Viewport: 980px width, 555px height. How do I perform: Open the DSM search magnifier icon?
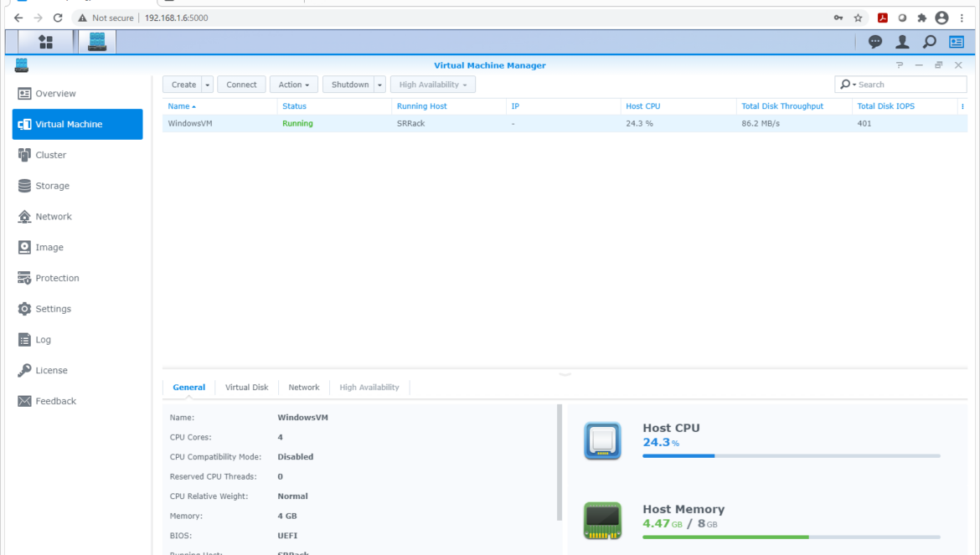pyautogui.click(x=930, y=42)
